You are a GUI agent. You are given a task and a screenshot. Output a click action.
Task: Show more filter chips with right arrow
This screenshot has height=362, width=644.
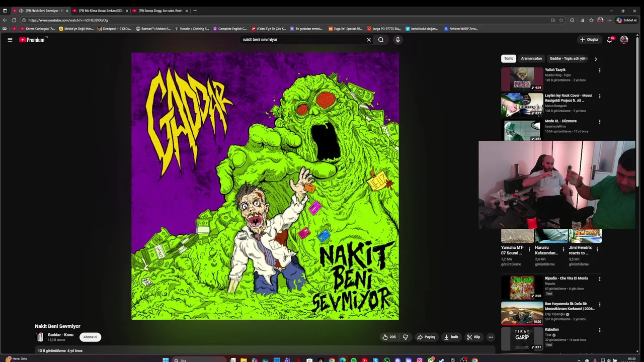pyautogui.click(x=596, y=59)
